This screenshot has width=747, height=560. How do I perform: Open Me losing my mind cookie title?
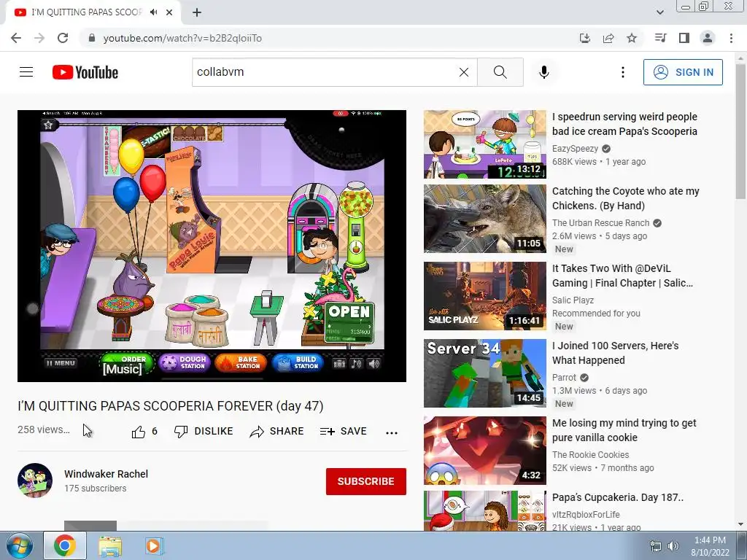pyautogui.click(x=624, y=430)
